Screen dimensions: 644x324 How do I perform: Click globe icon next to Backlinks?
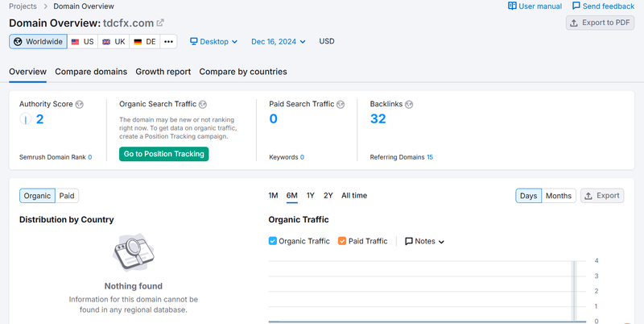pyautogui.click(x=409, y=105)
